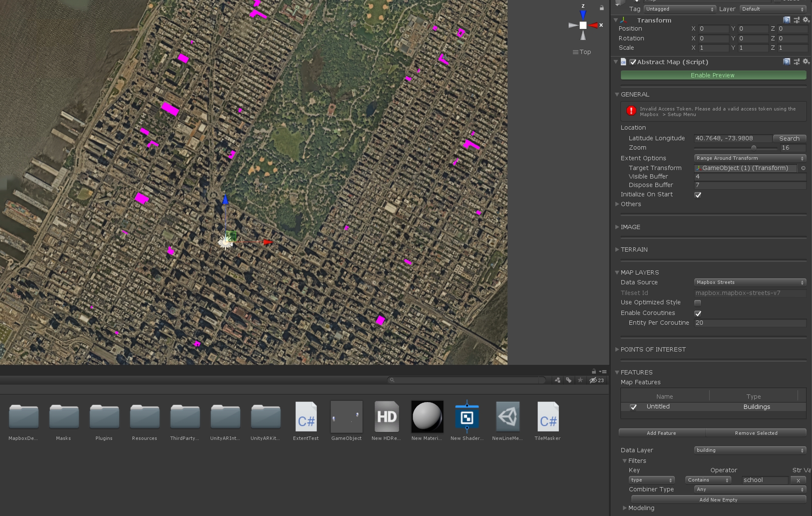Open the Data Source dropdown
The image size is (812, 516).
pos(750,282)
